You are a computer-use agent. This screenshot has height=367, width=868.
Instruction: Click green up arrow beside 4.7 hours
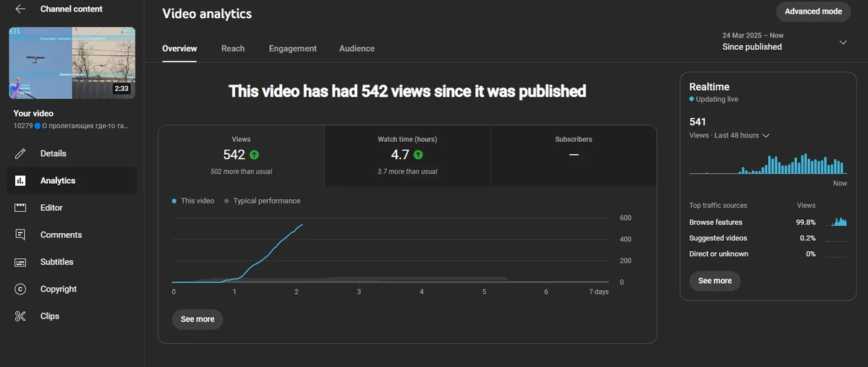click(x=419, y=155)
